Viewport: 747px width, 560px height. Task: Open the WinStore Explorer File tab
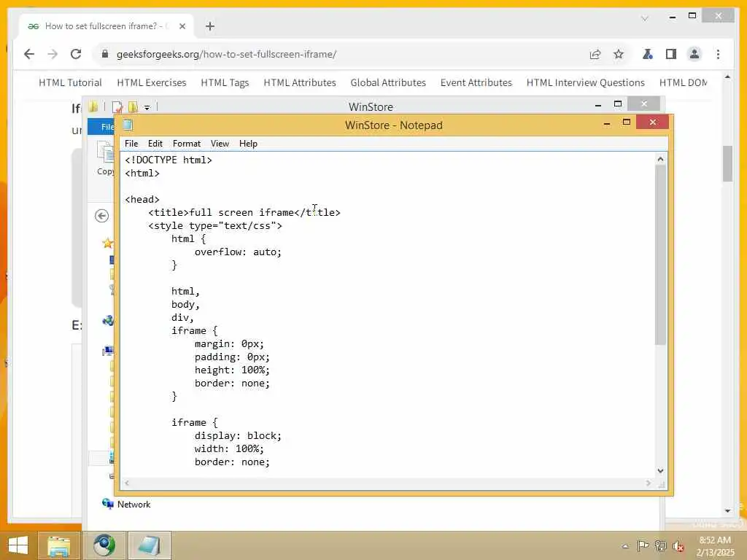[x=101, y=127]
